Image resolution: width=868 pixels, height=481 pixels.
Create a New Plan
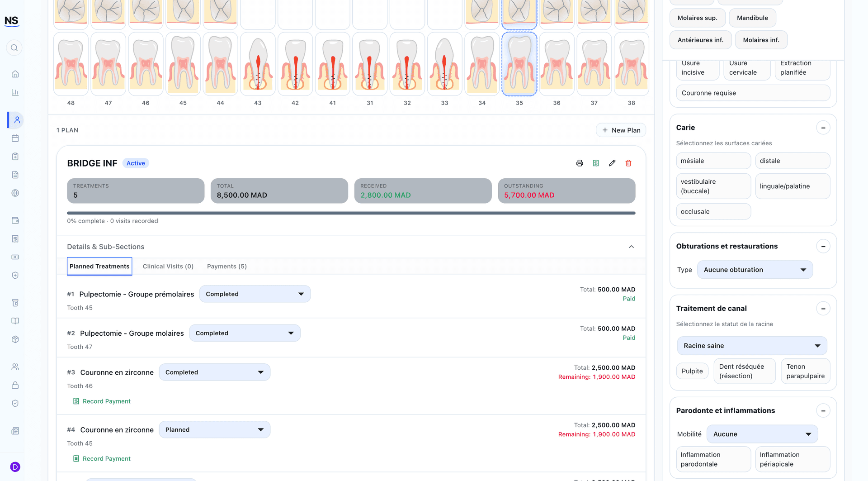tap(621, 130)
